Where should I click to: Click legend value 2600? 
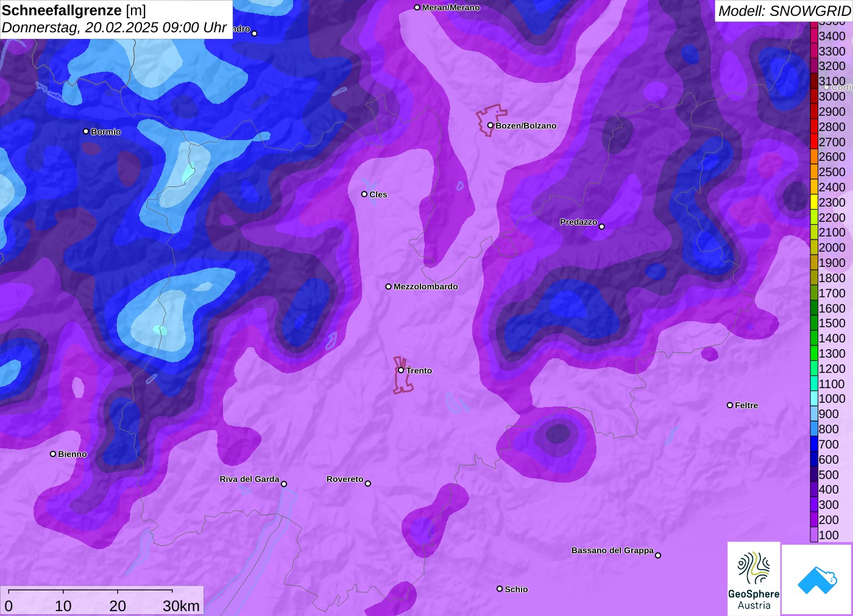[x=832, y=157]
